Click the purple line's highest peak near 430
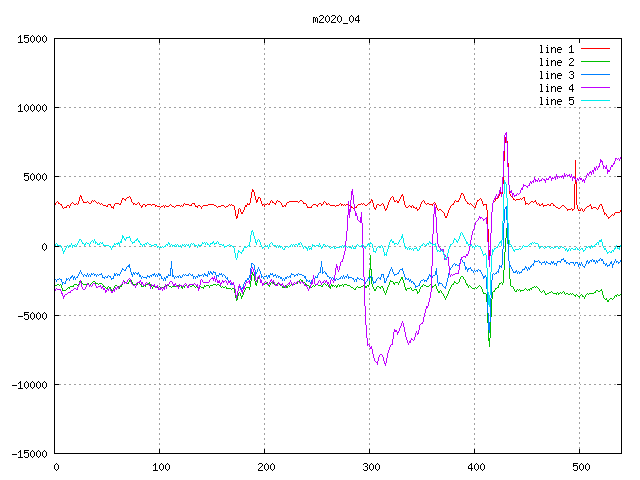This screenshot has width=640, height=480. coord(506,133)
